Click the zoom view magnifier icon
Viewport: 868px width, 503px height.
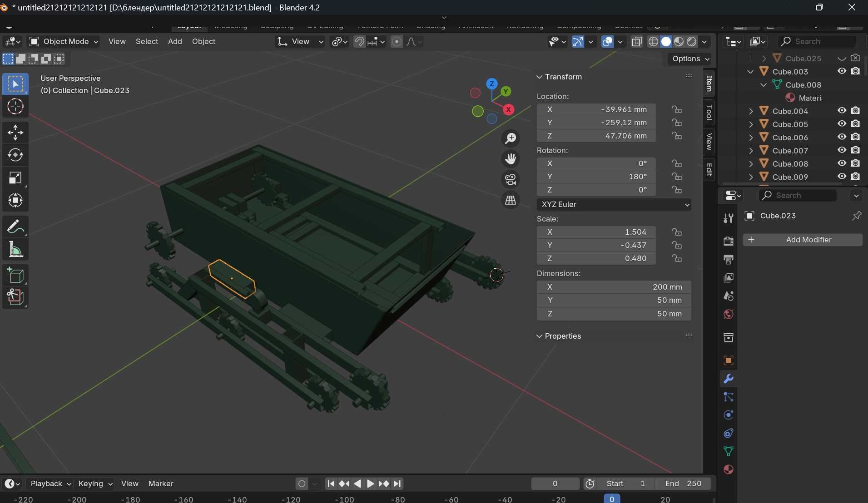511,138
